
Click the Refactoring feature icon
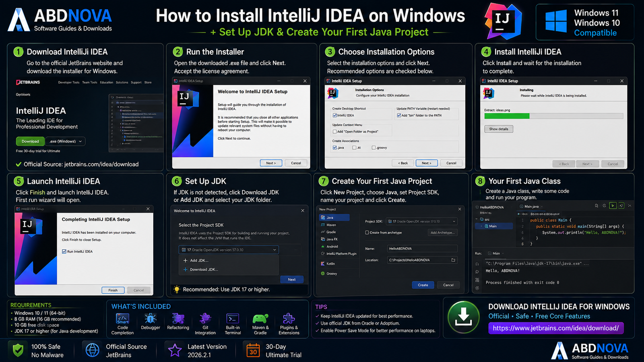point(178,319)
